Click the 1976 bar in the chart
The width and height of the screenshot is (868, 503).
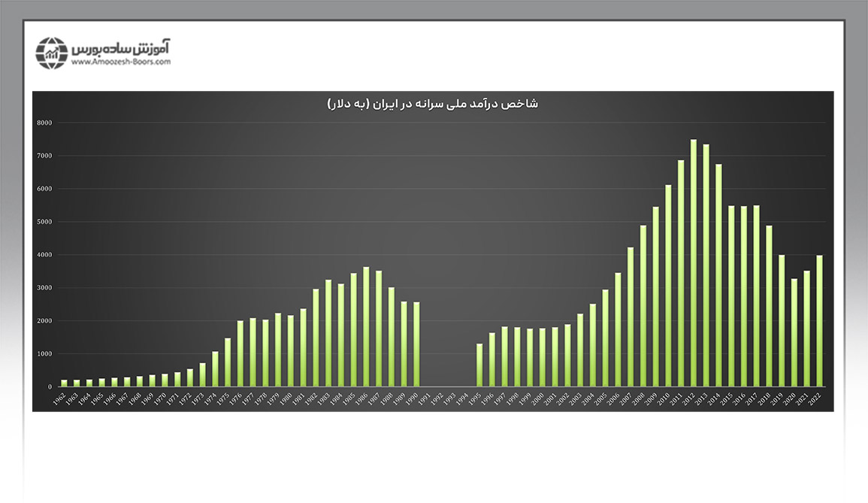click(240, 354)
